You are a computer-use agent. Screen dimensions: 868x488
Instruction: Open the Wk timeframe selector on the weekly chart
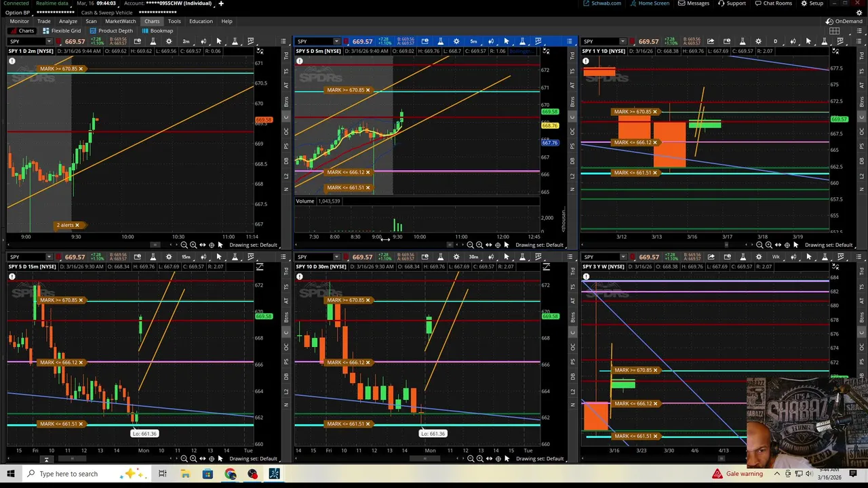point(776,257)
